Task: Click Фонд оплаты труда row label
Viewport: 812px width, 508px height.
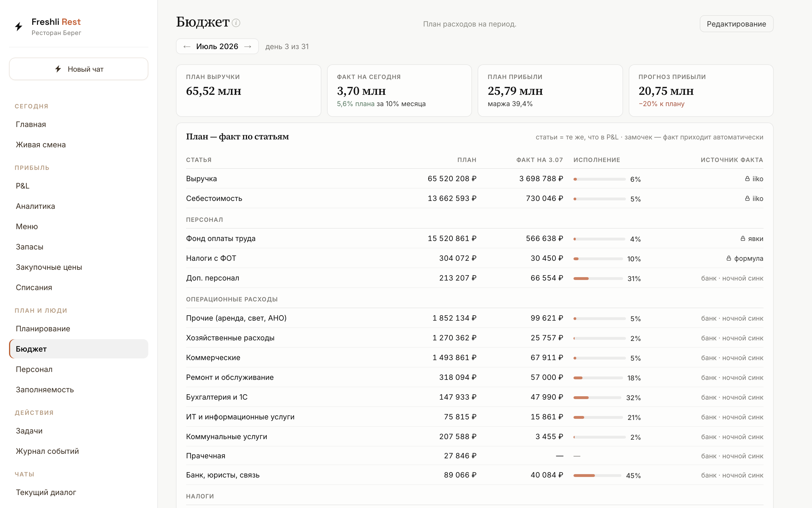Action: [221, 238]
